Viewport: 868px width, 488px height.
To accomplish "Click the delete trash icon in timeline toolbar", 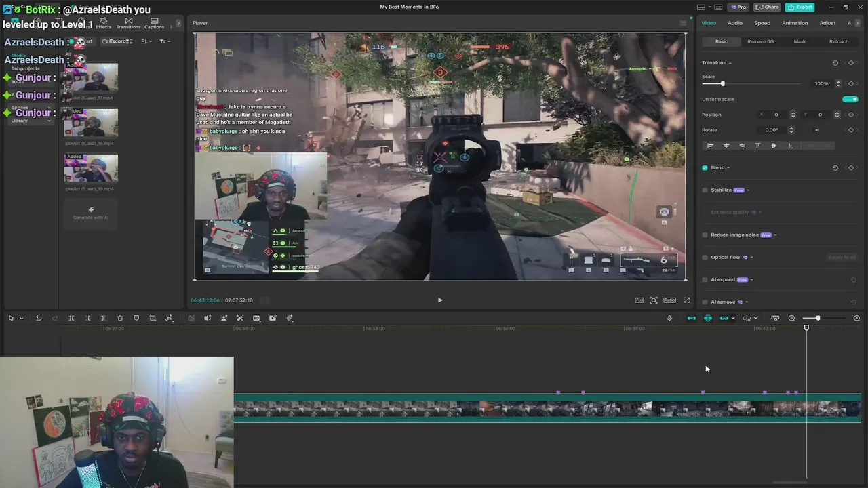I will 120,318.
